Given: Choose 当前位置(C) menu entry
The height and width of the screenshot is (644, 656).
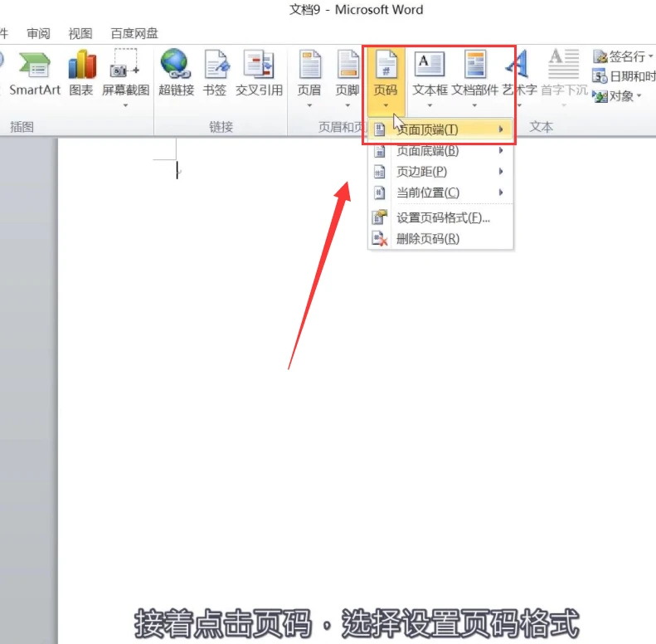Looking at the screenshot, I should point(440,193).
